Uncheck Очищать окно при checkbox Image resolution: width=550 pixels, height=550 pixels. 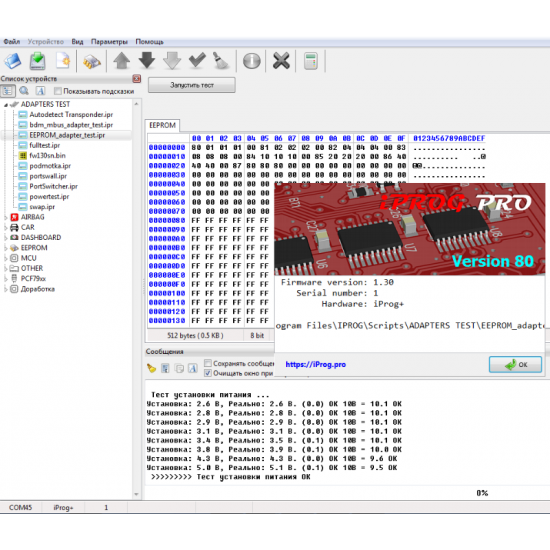(x=208, y=373)
